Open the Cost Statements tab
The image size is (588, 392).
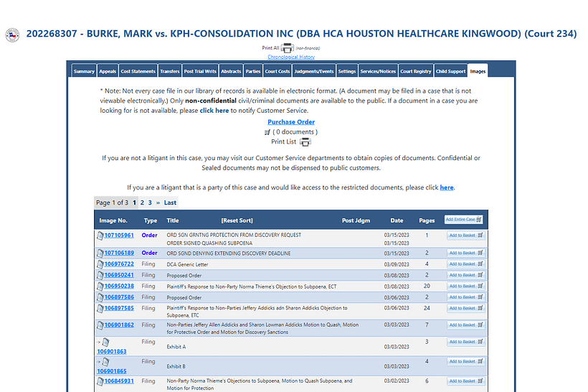point(138,71)
